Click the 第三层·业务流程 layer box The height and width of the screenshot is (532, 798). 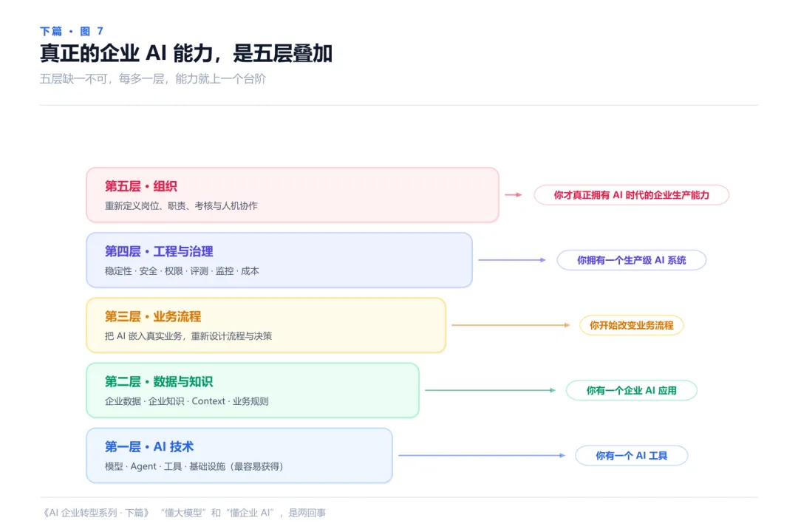tap(266, 325)
